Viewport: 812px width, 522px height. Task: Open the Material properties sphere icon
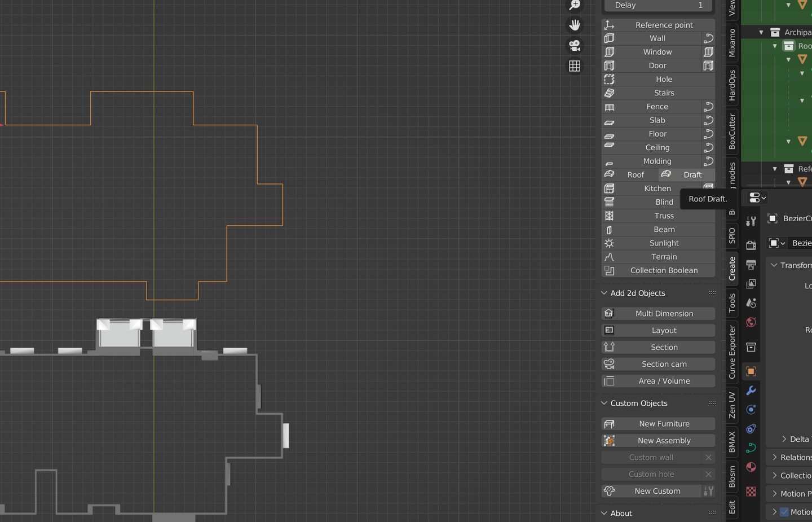751,467
